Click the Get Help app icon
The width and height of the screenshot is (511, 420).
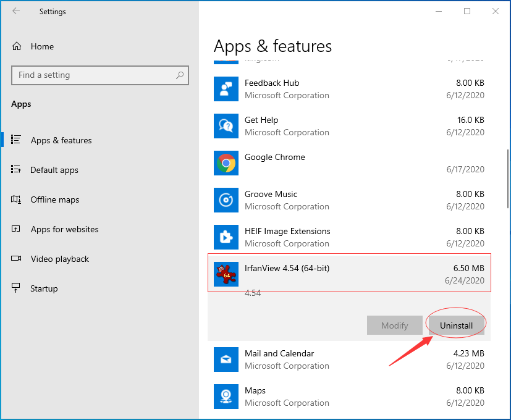click(x=226, y=126)
